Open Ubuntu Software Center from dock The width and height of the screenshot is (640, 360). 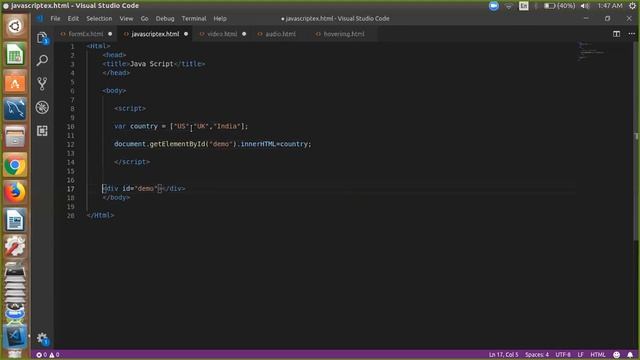click(x=15, y=82)
